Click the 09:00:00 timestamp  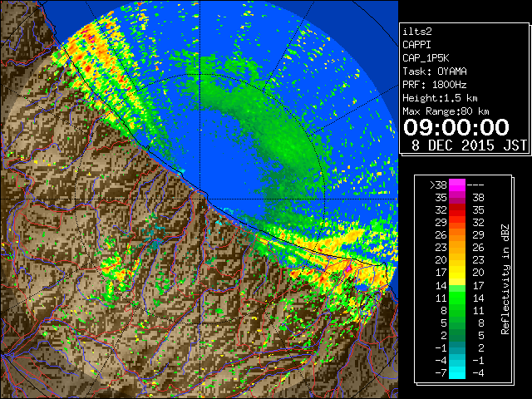[x=456, y=127]
